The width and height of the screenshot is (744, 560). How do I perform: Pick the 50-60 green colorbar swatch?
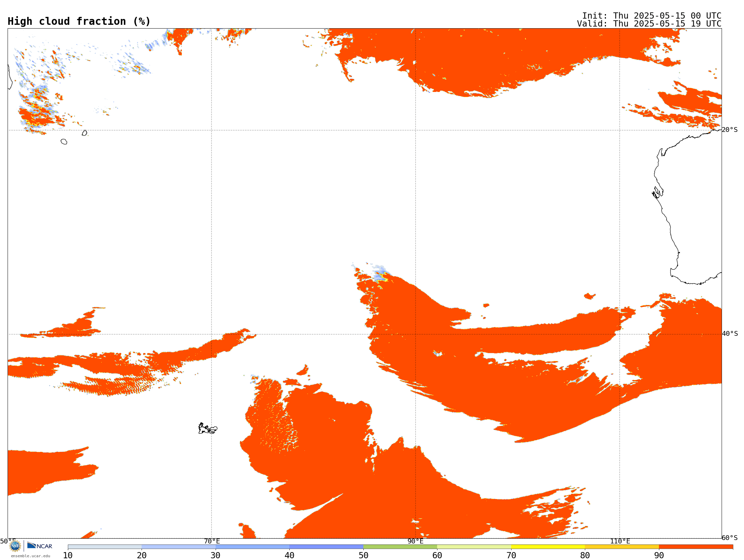pyautogui.click(x=400, y=547)
